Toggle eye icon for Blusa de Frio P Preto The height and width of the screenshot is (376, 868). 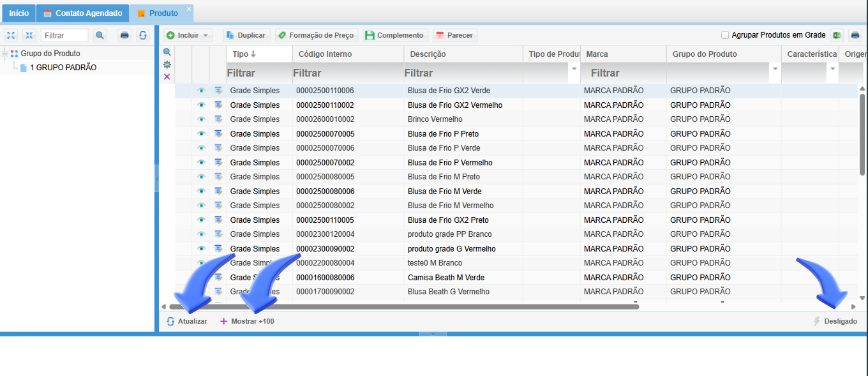click(201, 134)
